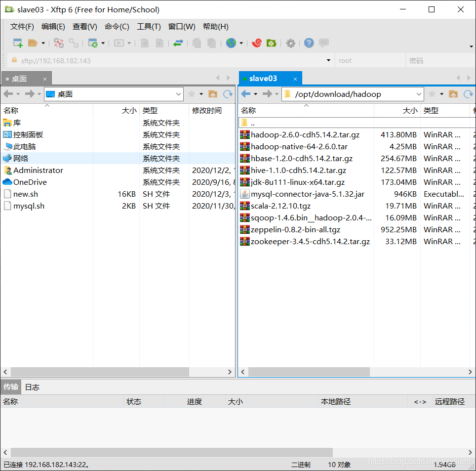Go to local home folder icon
Image resolution: width=476 pixels, height=471 pixels.
pos(213,94)
